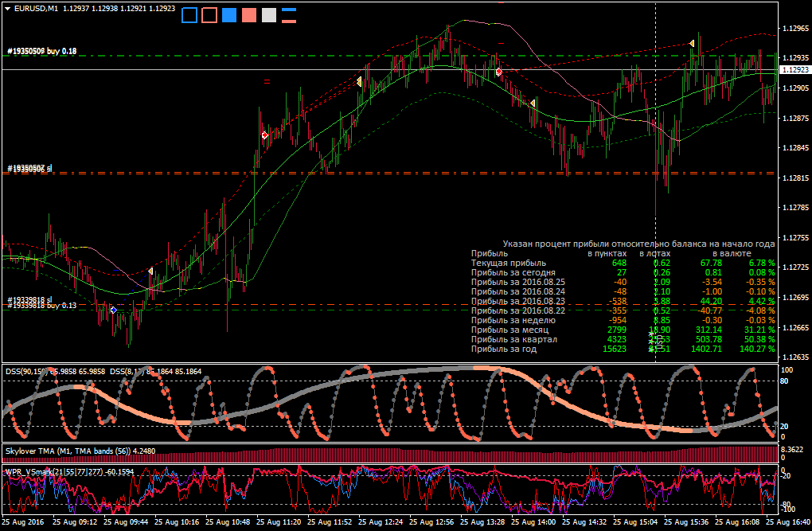Click the solid blue square button
The width and height of the screenshot is (812, 531).
[229, 15]
